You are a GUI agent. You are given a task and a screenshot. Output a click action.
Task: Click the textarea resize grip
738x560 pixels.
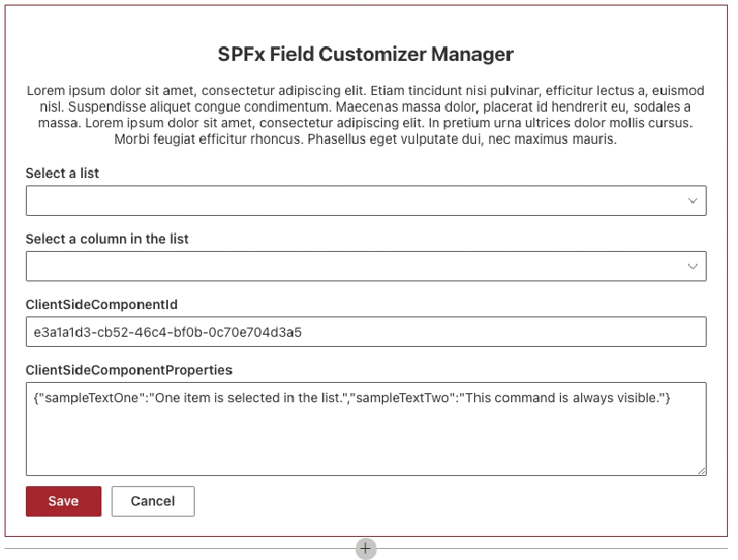[701, 471]
